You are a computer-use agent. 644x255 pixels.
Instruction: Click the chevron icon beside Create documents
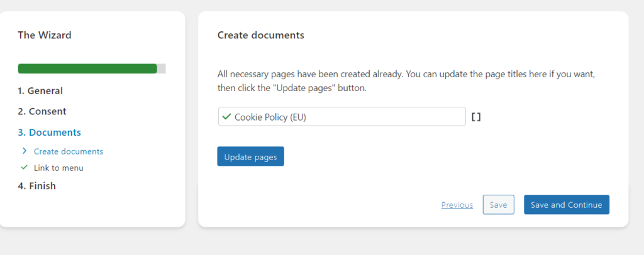point(24,151)
